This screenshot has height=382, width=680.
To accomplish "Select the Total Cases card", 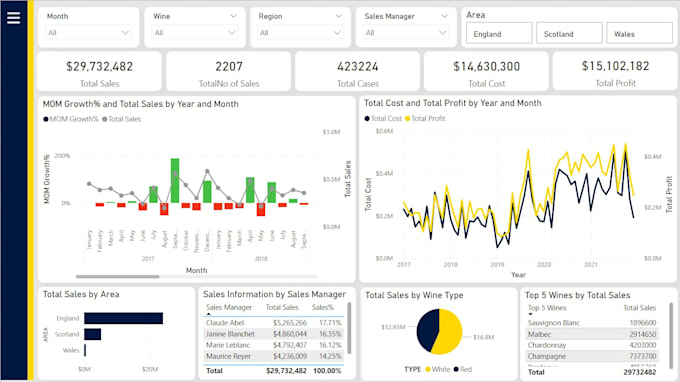I will tap(358, 72).
